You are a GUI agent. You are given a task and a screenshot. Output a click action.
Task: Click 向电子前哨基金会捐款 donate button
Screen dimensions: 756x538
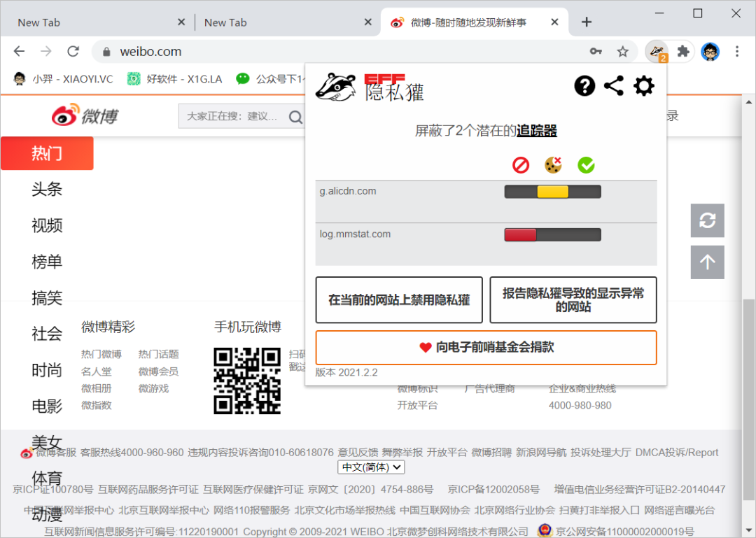click(x=486, y=348)
